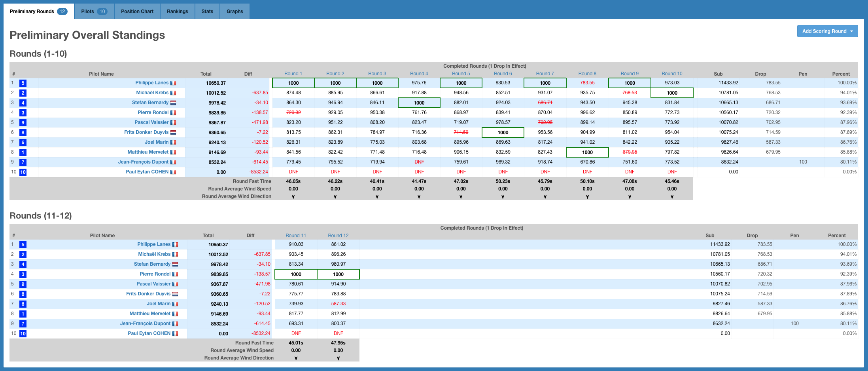Click the wind direction arrow under Round 12
Screen dimensions: 868x371
pos(338,358)
